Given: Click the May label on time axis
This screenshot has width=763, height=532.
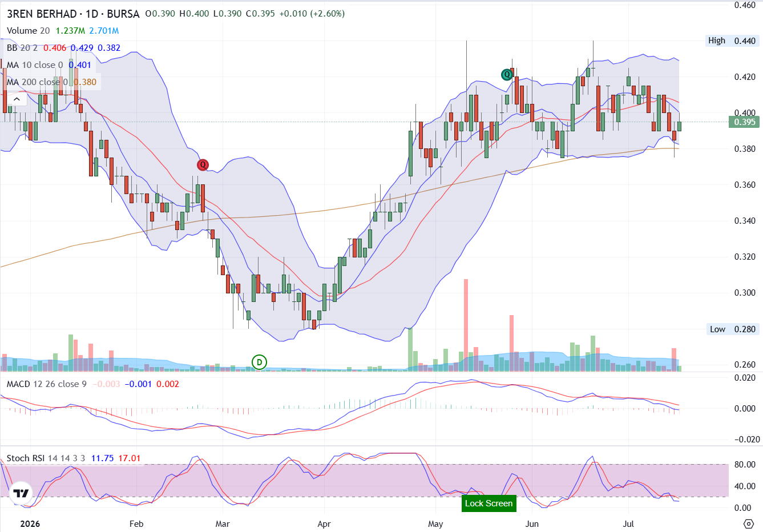Looking at the screenshot, I should click(435, 523).
